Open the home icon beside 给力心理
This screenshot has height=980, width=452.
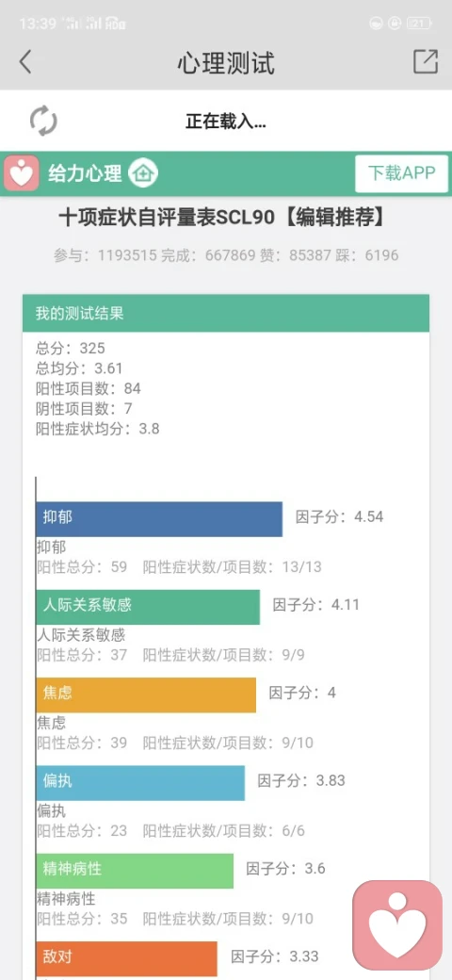143,173
